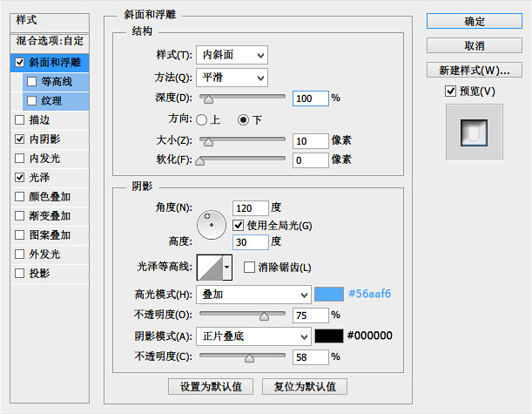Click the shadow 不透明度(C) slider handle

click(x=249, y=358)
